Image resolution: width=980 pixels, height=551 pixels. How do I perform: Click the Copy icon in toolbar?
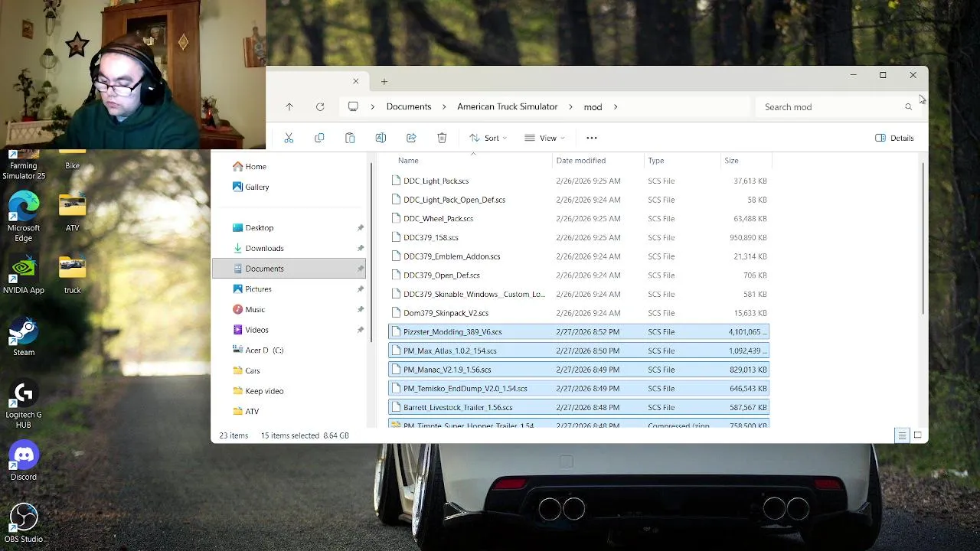point(319,138)
